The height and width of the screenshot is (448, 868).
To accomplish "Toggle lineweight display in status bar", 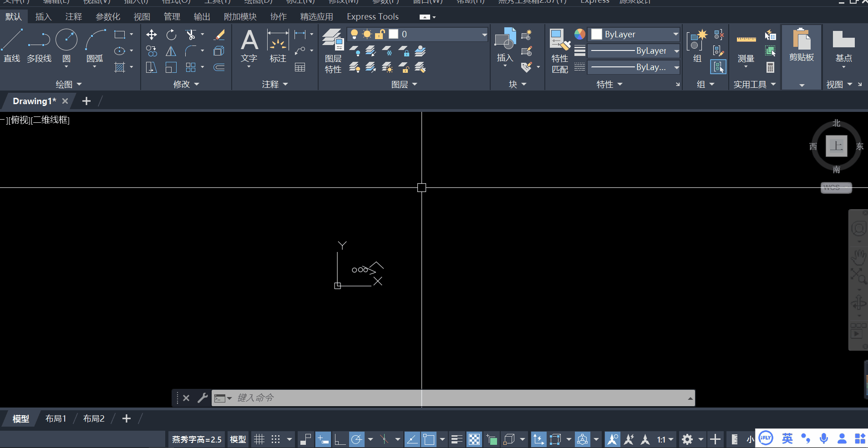I will [457, 439].
